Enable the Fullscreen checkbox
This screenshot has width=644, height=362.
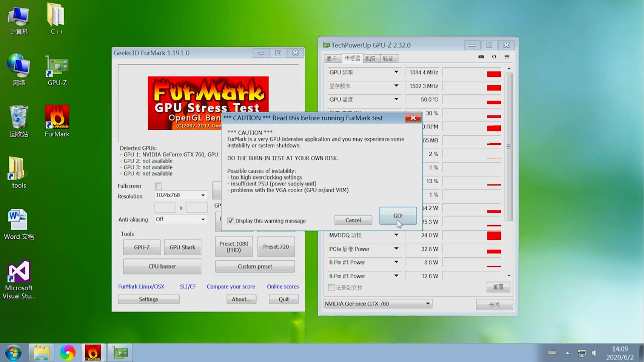[158, 186]
